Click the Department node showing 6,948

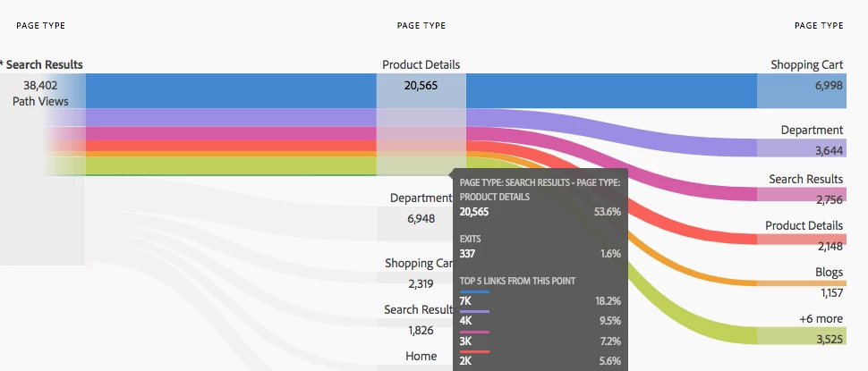[414, 223]
